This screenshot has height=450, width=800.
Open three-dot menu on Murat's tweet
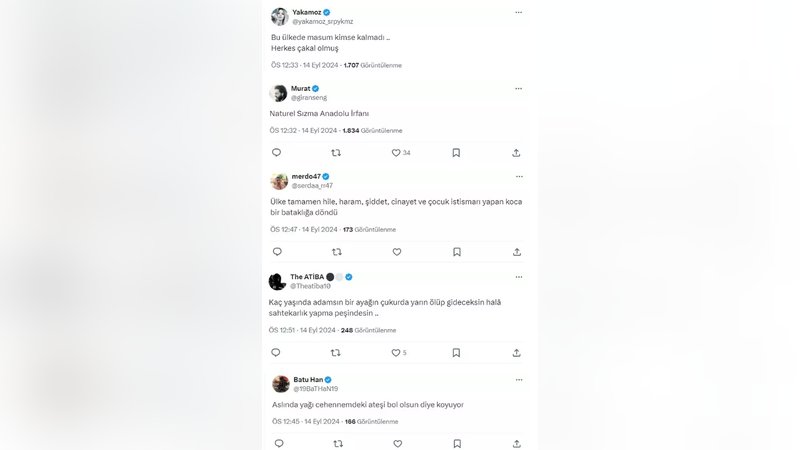(518, 89)
